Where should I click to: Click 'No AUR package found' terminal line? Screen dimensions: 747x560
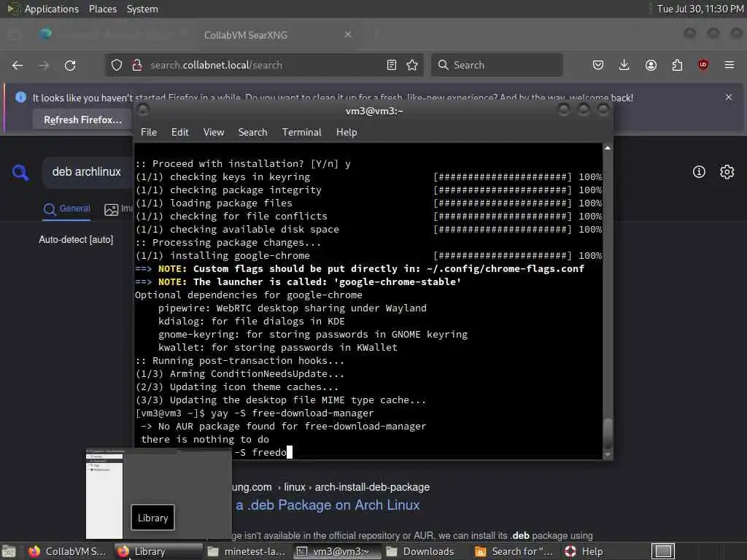[x=284, y=426]
